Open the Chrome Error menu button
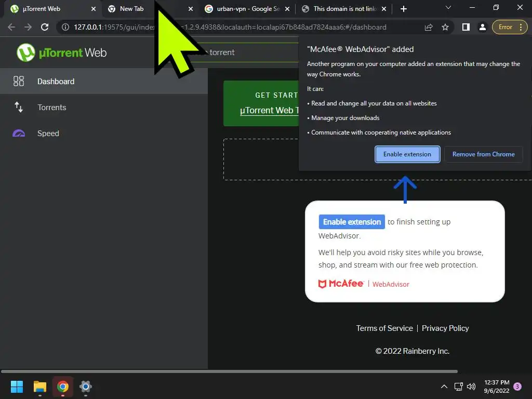Viewport: 532px width, 399px height. pos(510,27)
